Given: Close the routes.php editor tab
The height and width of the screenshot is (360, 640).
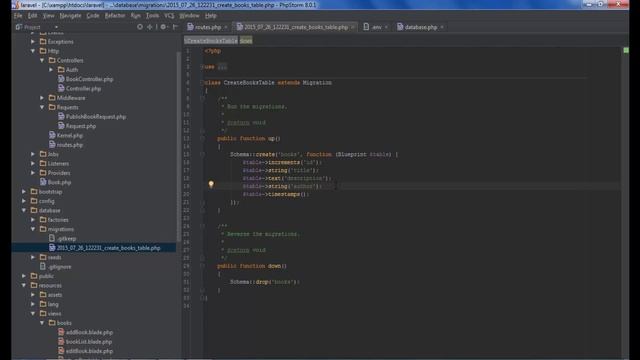Looking at the screenshot, I should 226,27.
